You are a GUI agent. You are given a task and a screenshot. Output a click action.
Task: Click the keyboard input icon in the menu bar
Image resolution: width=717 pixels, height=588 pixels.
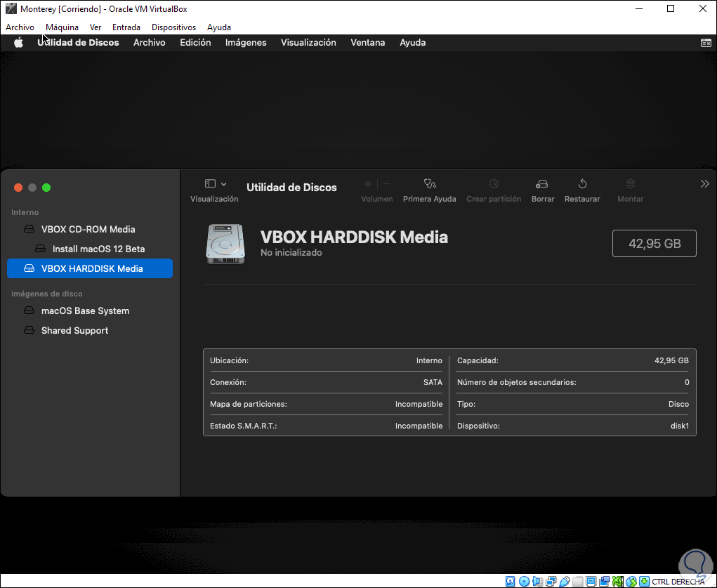(x=706, y=43)
